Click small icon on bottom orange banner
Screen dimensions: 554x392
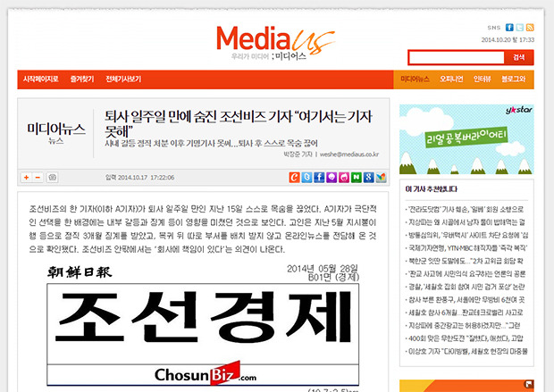pos(529,384)
